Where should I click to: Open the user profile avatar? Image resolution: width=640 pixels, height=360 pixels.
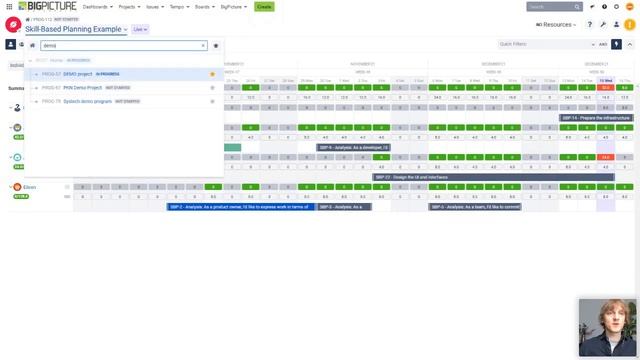(630, 7)
